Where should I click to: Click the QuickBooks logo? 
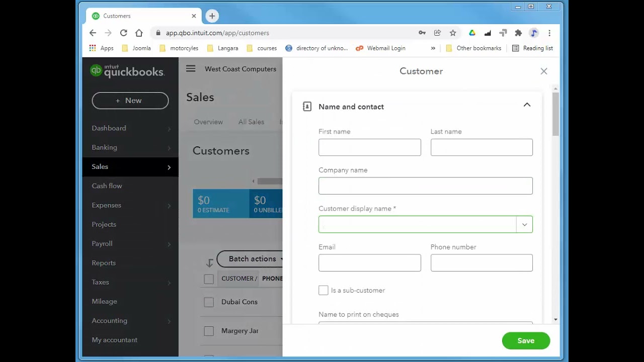[x=127, y=71]
